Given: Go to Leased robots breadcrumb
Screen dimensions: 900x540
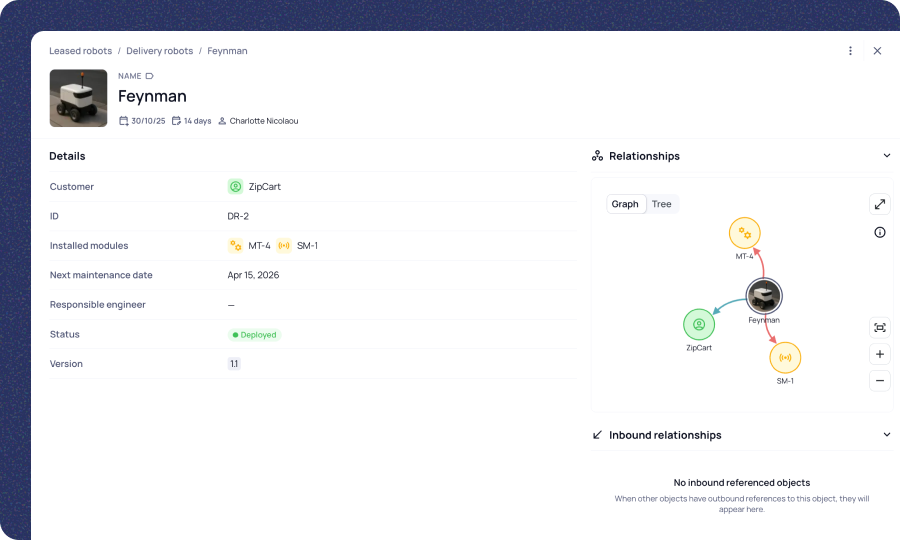Looking at the screenshot, I should [80, 51].
